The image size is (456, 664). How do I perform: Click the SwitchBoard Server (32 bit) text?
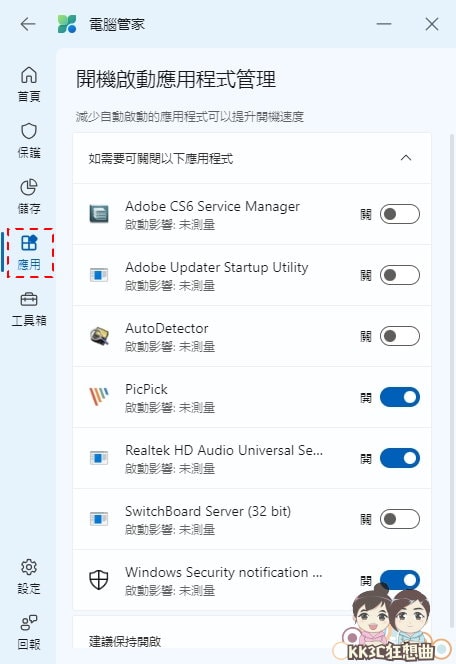208,511
